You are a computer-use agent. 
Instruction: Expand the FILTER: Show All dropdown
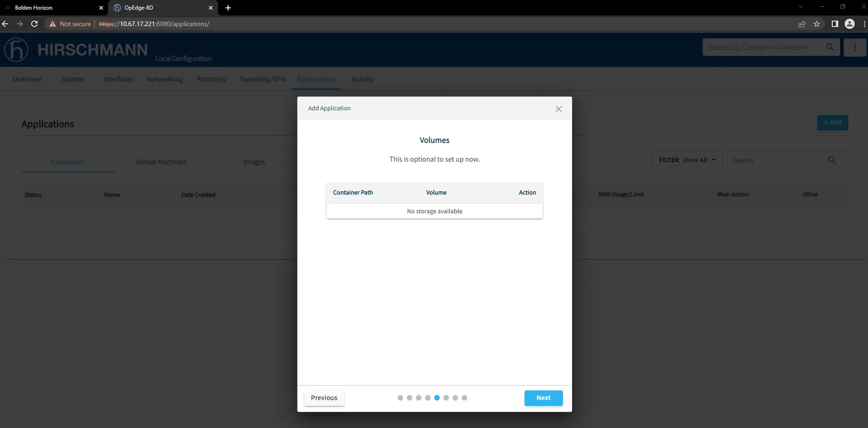(x=687, y=160)
